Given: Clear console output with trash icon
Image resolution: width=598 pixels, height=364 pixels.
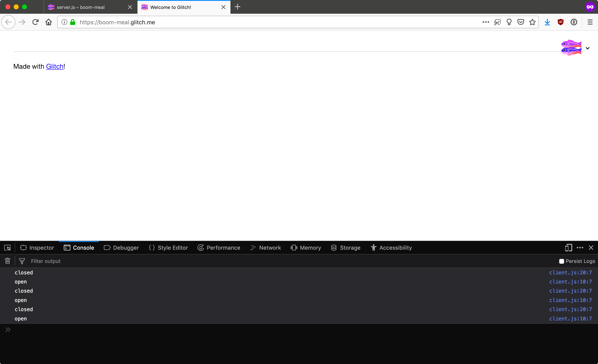Looking at the screenshot, I should pyautogui.click(x=7, y=261).
